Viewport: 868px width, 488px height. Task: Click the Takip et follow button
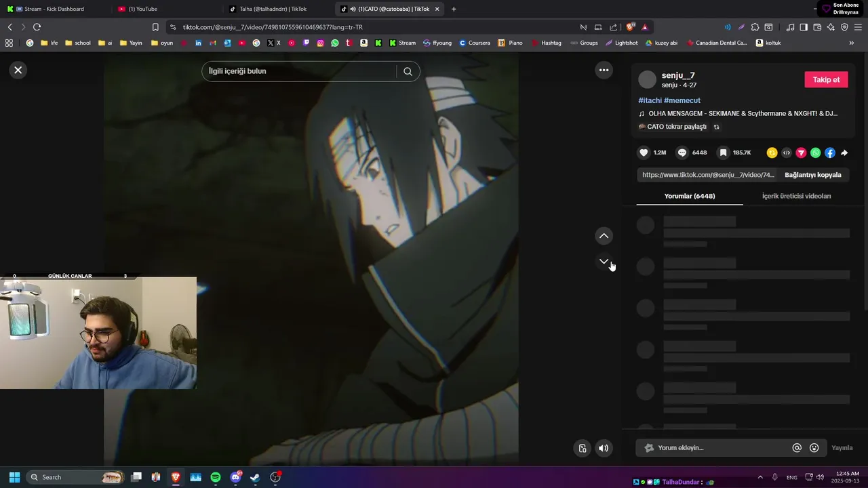click(x=826, y=79)
